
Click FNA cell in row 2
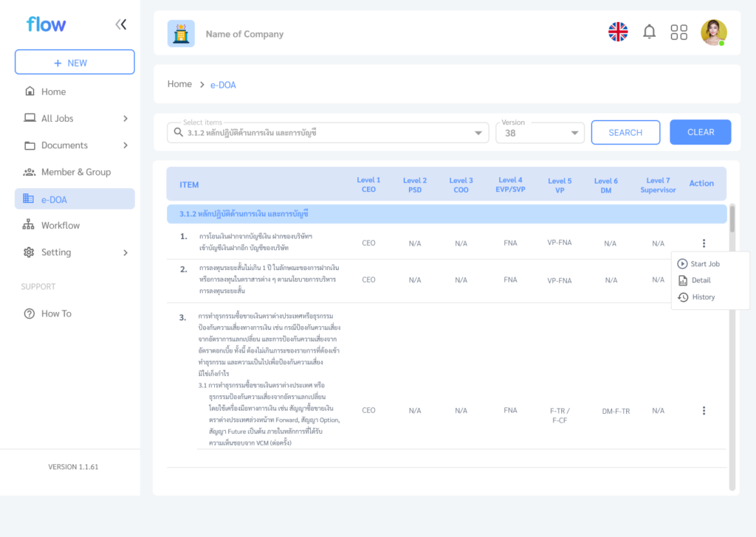coord(510,280)
